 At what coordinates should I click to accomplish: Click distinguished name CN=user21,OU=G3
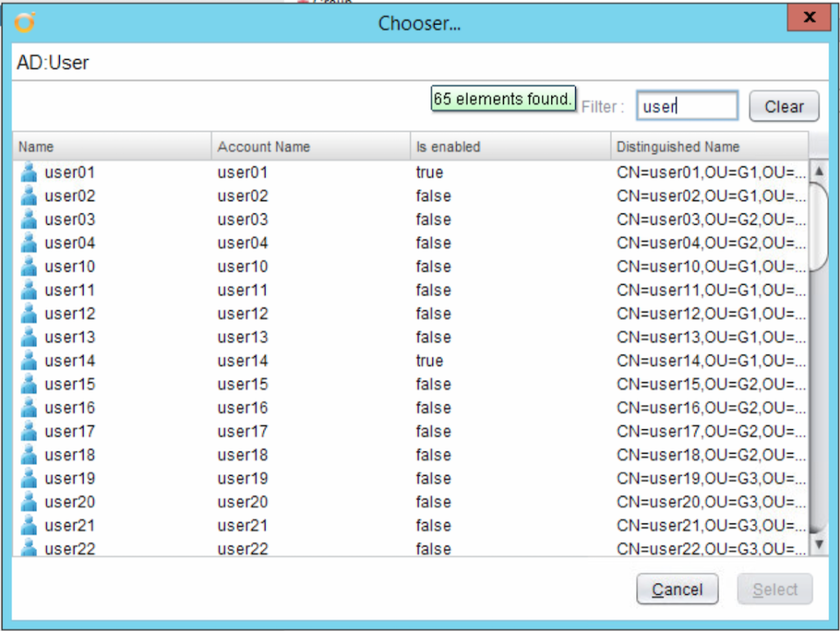(711, 526)
